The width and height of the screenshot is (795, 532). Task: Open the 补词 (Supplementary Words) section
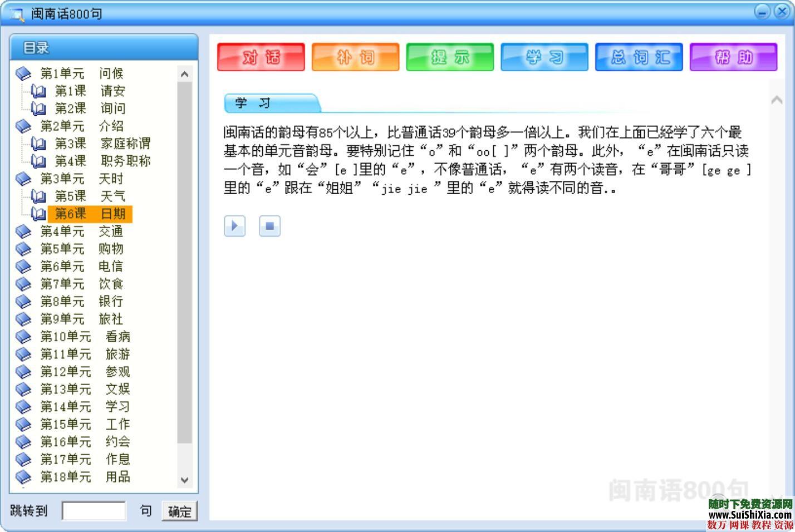pyautogui.click(x=355, y=57)
